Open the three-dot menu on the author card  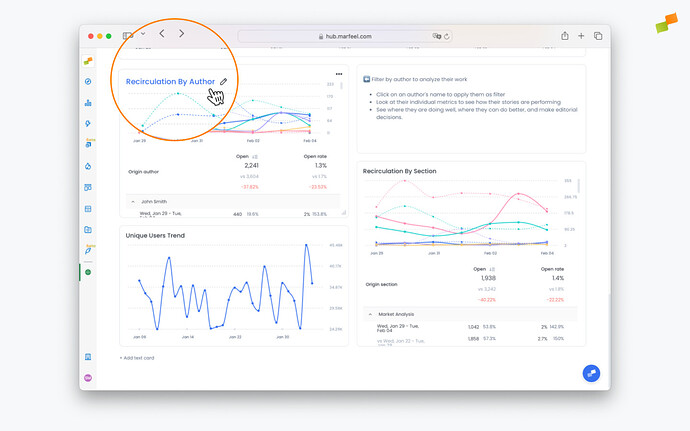(x=339, y=74)
